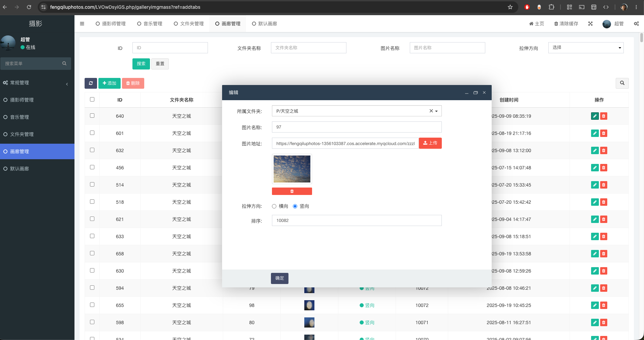Delete row 632 using the trash icon
This screenshot has height=340, width=644.
point(604,150)
